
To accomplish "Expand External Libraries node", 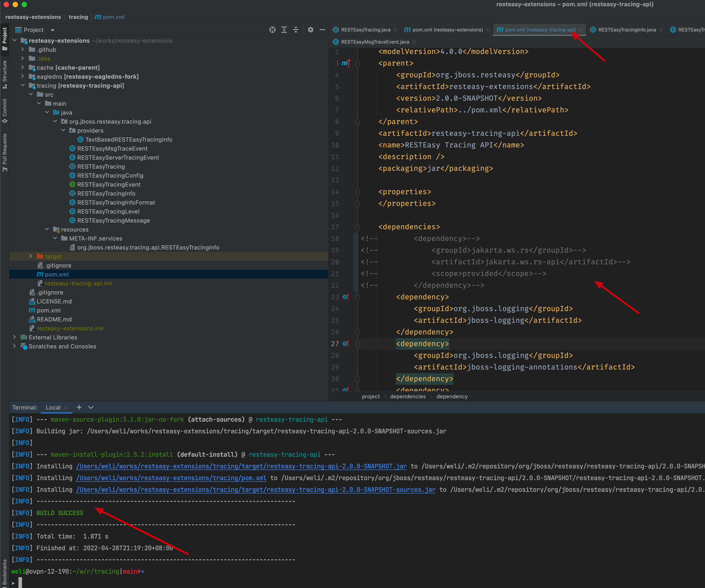I will point(14,337).
